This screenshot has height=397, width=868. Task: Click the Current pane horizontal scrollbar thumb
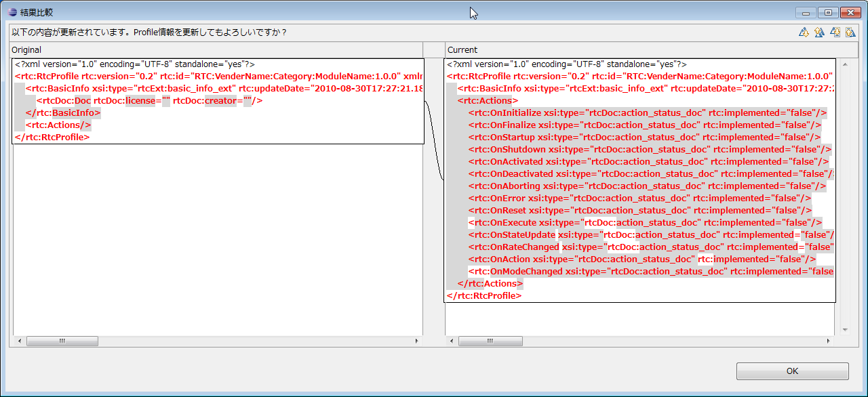tap(490, 341)
